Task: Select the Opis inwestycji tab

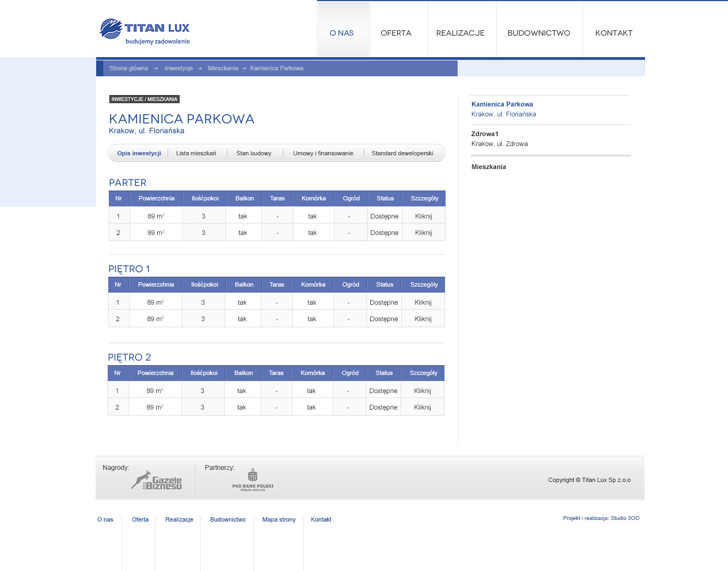Action: [x=138, y=153]
